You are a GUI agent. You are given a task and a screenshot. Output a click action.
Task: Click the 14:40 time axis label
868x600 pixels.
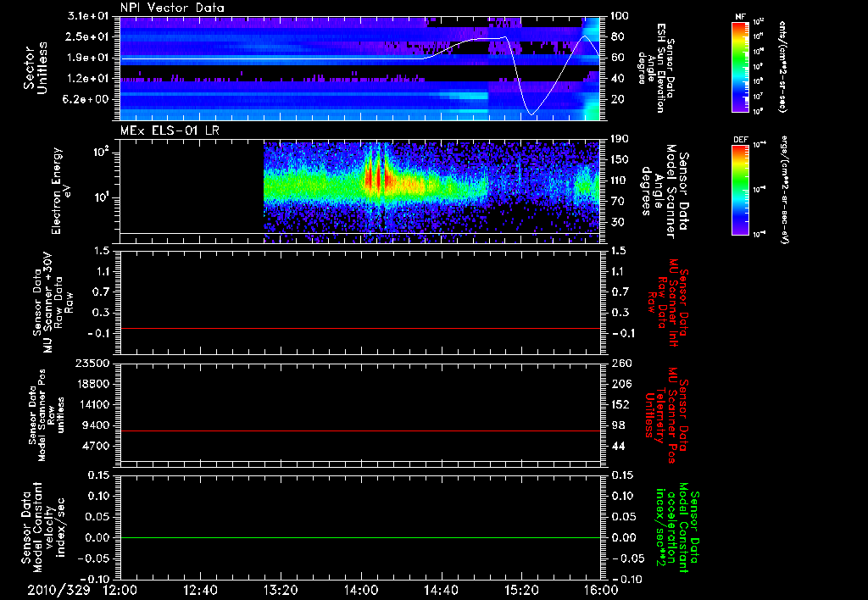[441, 590]
